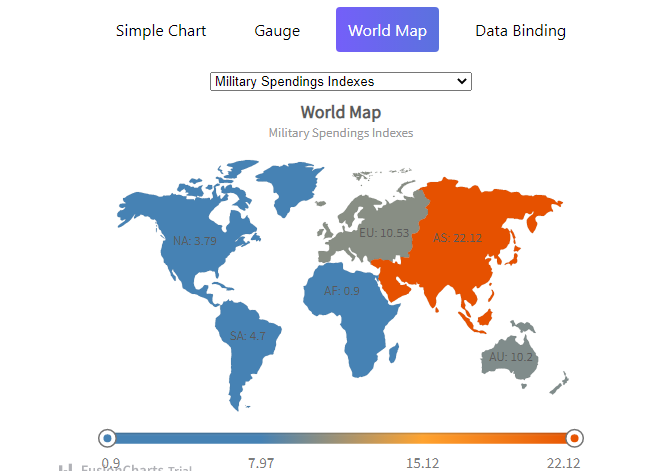
Task: Open the Gauge tab
Action: click(277, 30)
